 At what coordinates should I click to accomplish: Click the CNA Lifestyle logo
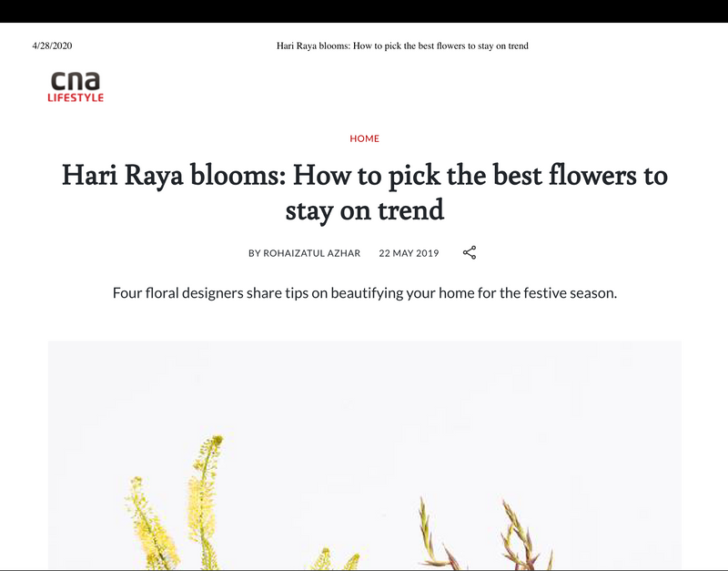click(x=76, y=87)
